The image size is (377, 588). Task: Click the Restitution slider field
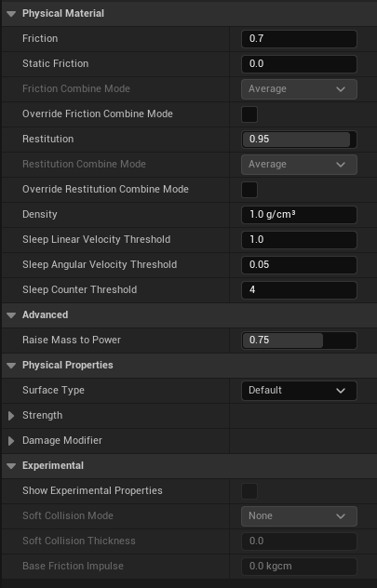tap(299, 140)
